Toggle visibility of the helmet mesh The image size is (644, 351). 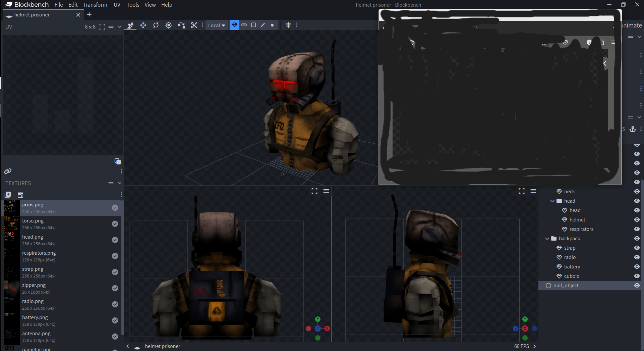[637, 220]
